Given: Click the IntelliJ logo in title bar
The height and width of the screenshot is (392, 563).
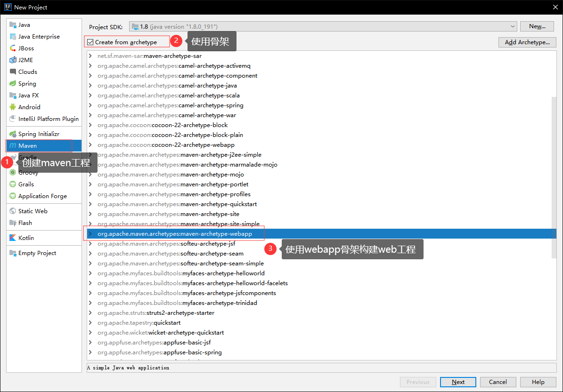Looking at the screenshot, I should click(8, 7).
